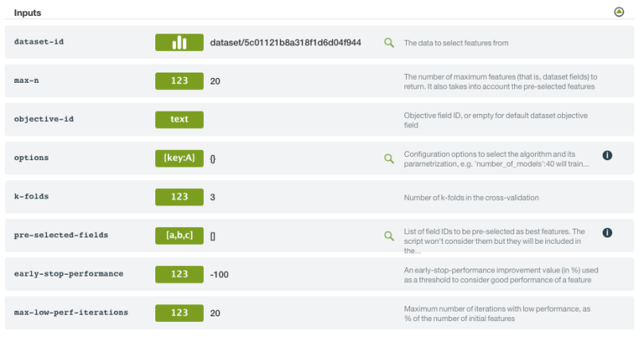The width and height of the screenshot is (644, 337).
Task: Click the magnifier icon for dataset-id
Action: [x=389, y=42]
